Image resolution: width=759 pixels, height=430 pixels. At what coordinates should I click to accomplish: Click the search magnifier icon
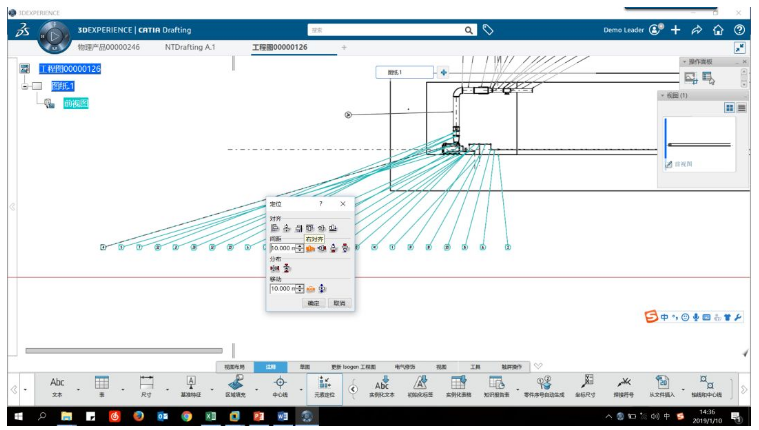[x=469, y=30]
